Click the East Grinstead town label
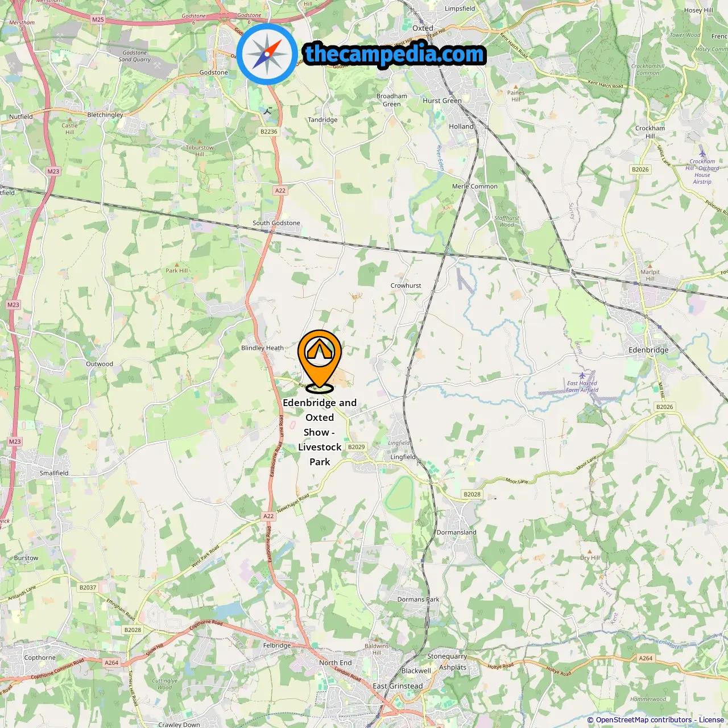The width and height of the screenshot is (728, 728). pos(398,686)
